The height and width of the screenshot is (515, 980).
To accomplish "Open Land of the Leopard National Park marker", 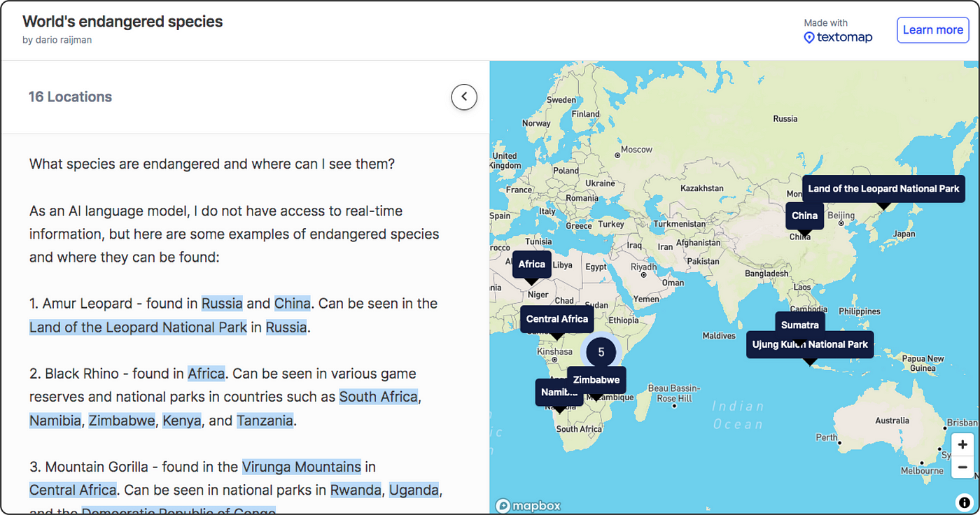I will (883, 189).
